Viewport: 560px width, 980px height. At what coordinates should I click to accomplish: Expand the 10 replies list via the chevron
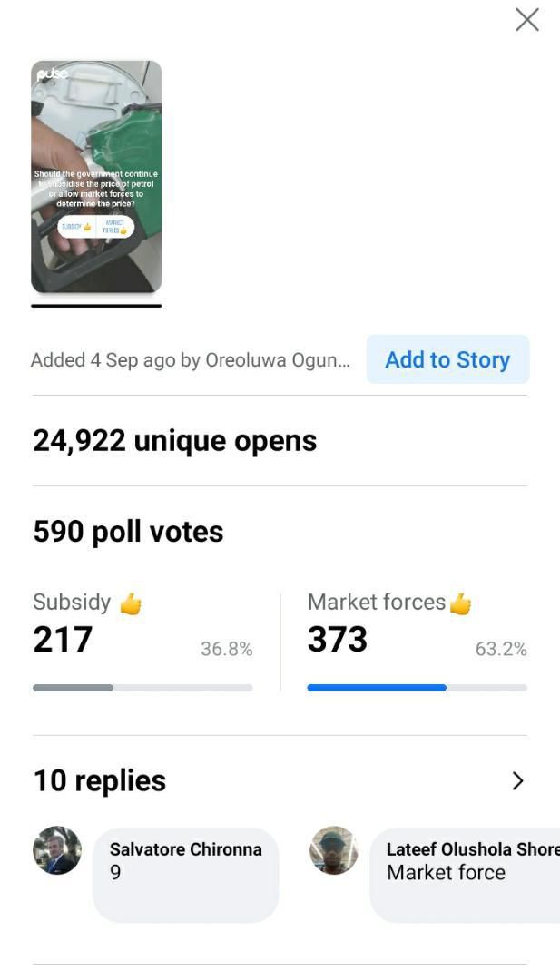click(517, 780)
